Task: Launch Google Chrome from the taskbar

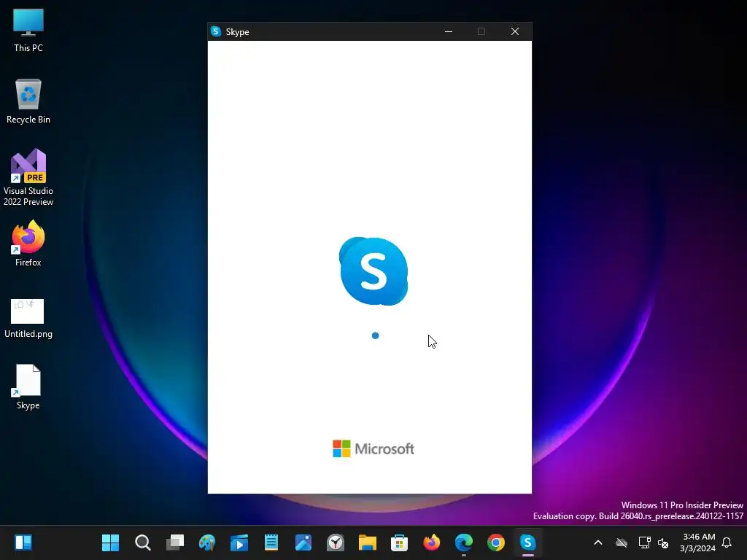Action: [x=495, y=542]
